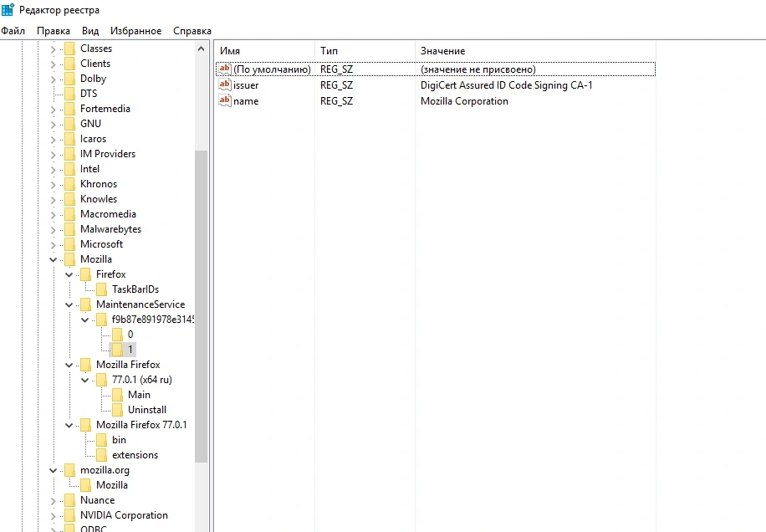
Task: Open the Справка menu
Action: [192, 31]
